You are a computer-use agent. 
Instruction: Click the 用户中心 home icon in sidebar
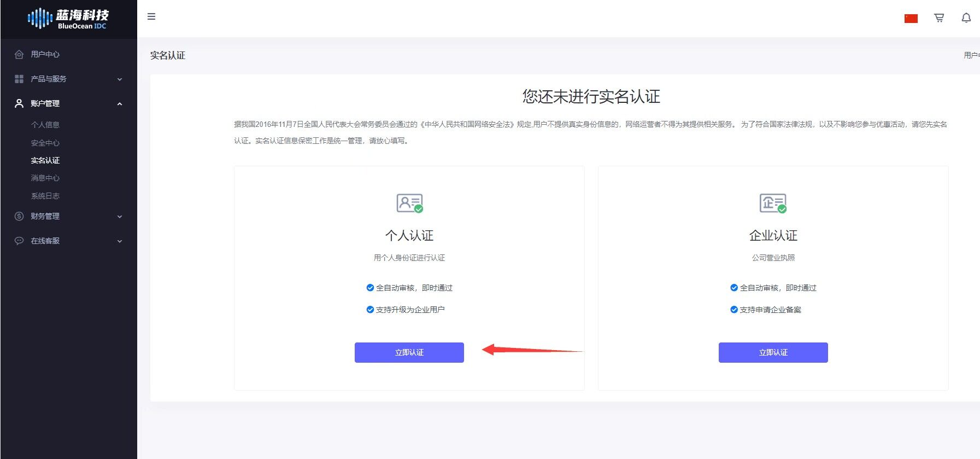pyautogui.click(x=19, y=54)
